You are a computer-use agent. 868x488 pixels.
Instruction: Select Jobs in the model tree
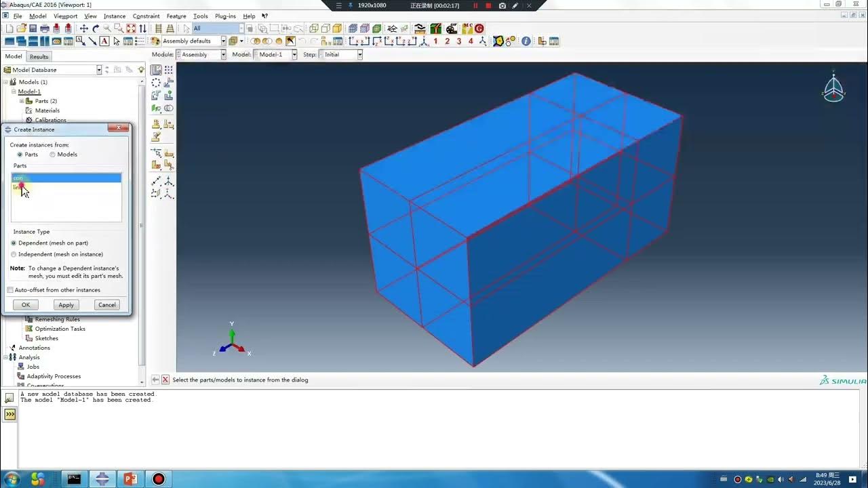pos(33,367)
